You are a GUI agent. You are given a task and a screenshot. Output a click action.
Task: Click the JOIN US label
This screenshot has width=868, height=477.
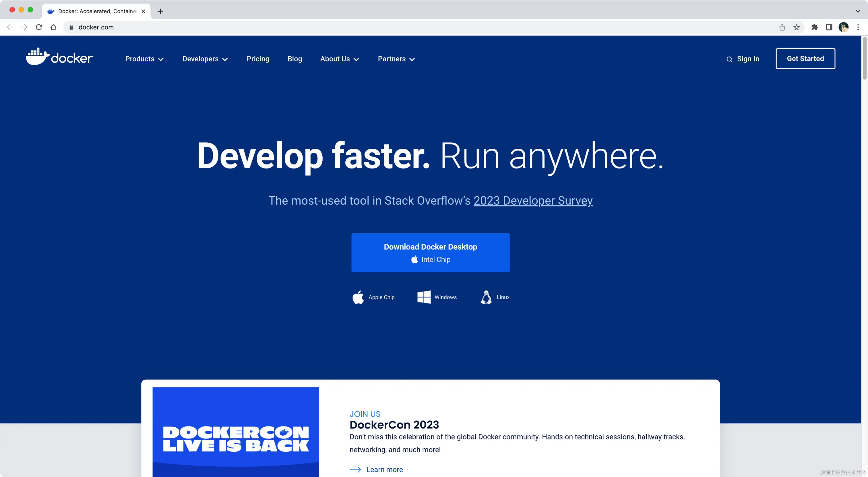click(365, 414)
